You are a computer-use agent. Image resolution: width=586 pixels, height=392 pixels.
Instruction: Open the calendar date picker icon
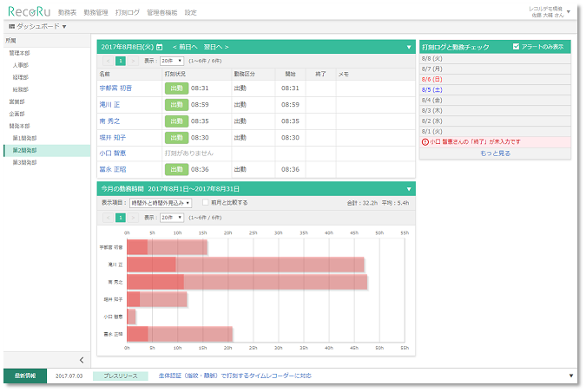tap(159, 47)
